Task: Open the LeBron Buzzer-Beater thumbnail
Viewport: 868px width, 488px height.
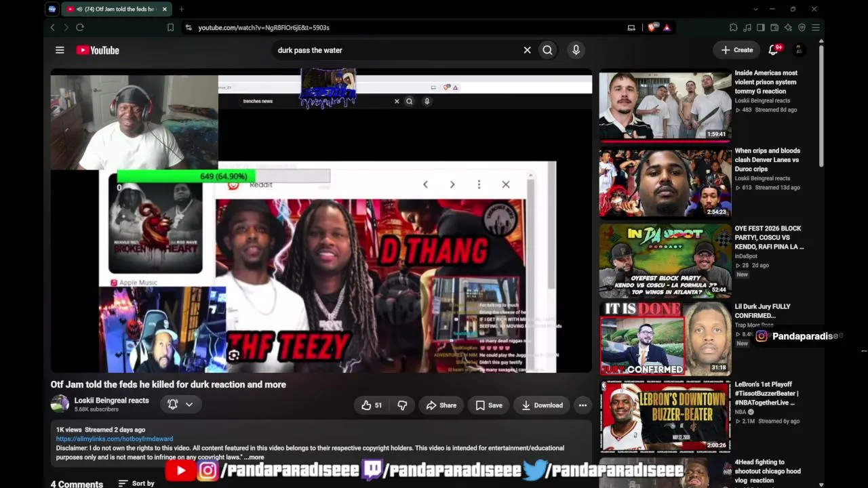Action: point(665,417)
